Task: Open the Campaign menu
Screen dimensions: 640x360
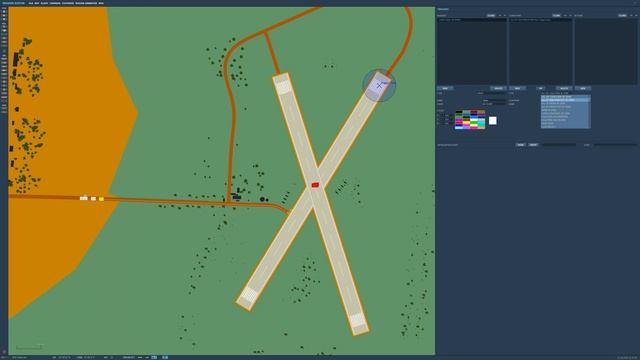Action: [x=55, y=3]
